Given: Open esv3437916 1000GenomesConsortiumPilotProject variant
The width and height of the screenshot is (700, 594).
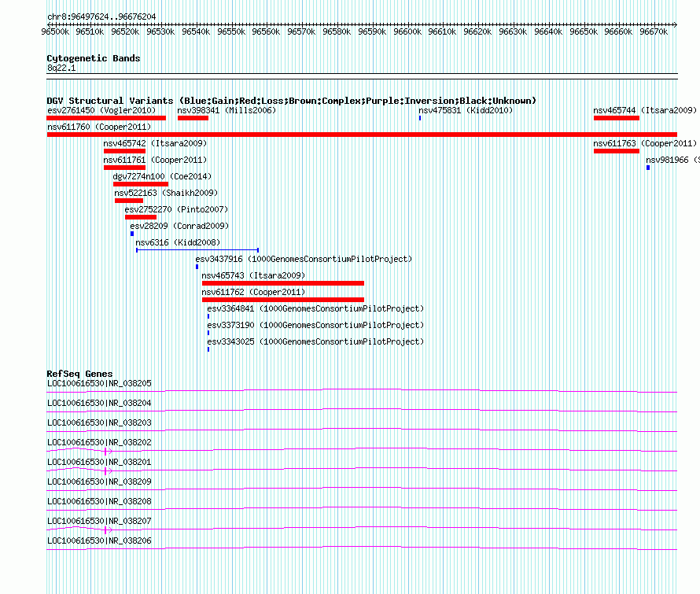Looking at the screenshot, I should pyautogui.click(x=304, y=259).
